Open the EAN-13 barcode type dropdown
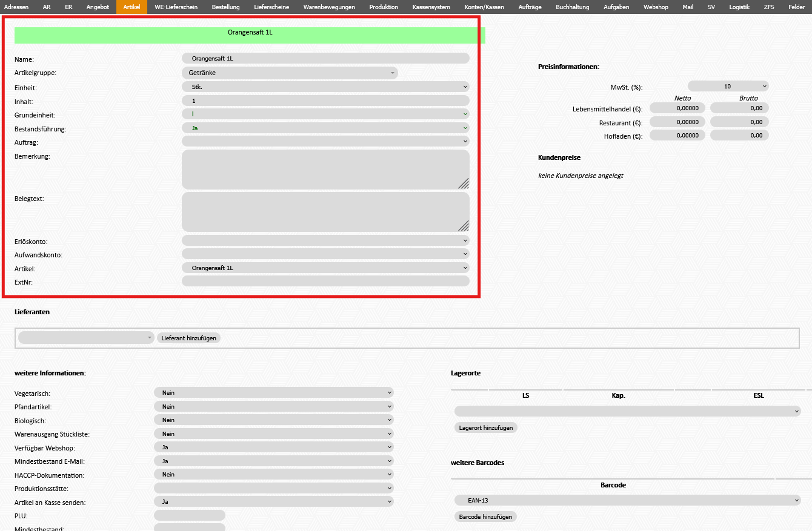 (x=627, y=500)
